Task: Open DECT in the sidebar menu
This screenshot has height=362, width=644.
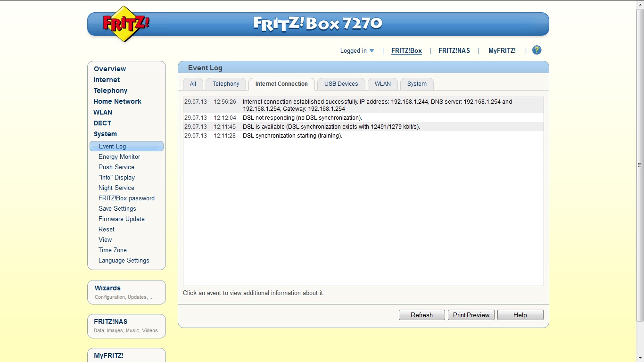Action: point(102,123)
